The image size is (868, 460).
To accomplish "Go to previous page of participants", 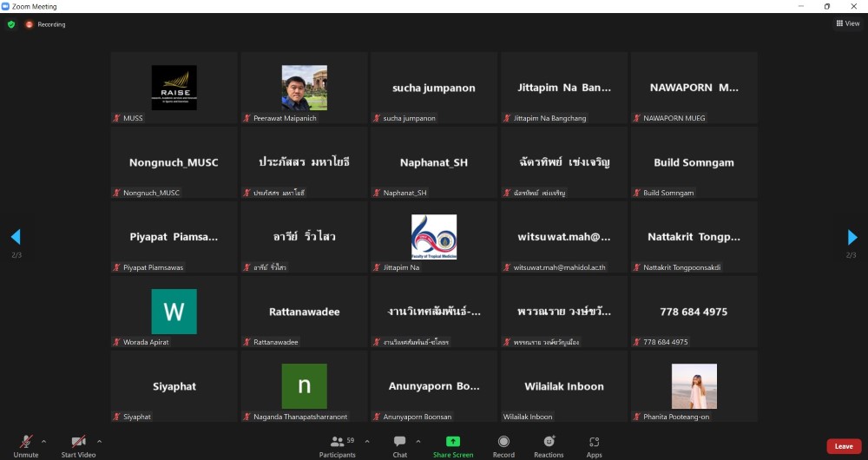I will (15, 237).
